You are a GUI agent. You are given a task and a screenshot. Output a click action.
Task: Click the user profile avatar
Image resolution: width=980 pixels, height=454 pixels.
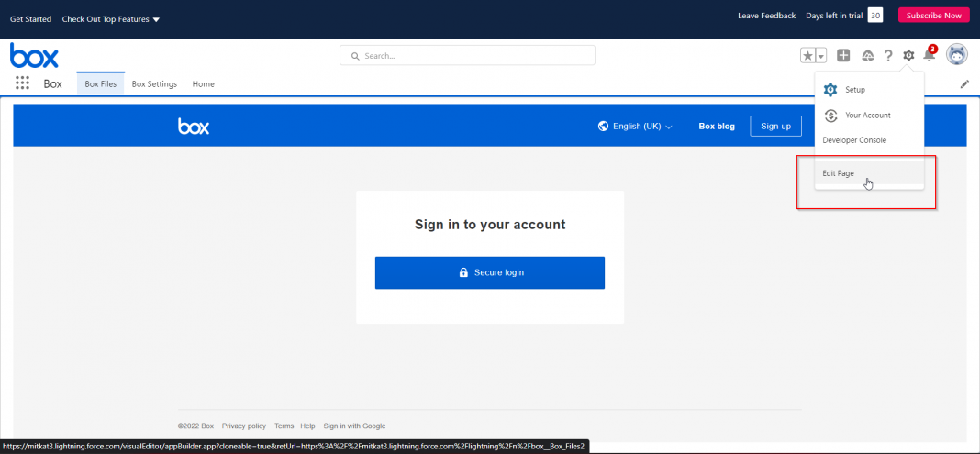pyautogui.click(x=956, y=55)
